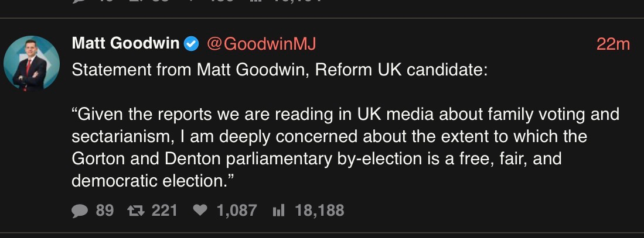This screenshot has height=238, width=644.
Task: Click the 'Statement from Matt Goodwin' line
Action: (280, 71)
